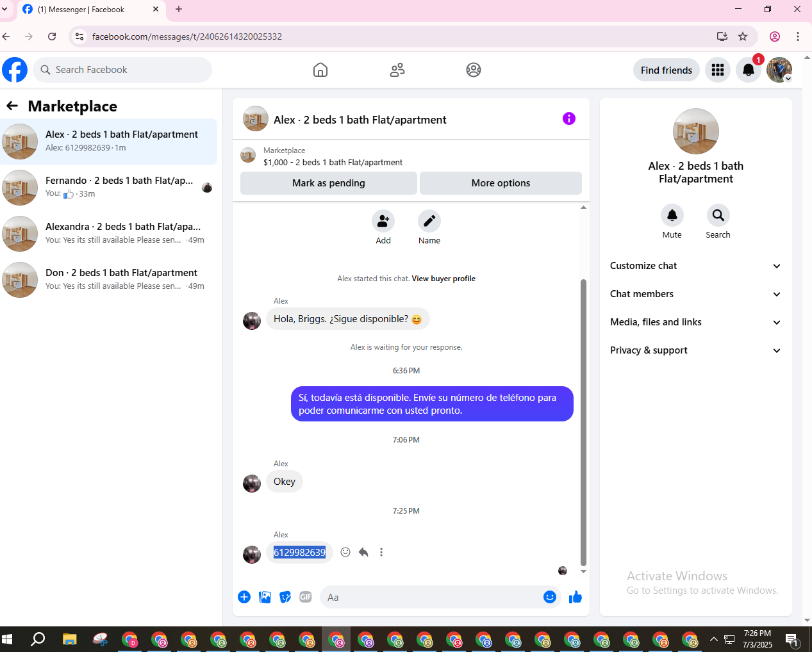Viewport: 812px width, 652px height.
Task: Click the chat scroll up arrow
Action: click(583, 207)
